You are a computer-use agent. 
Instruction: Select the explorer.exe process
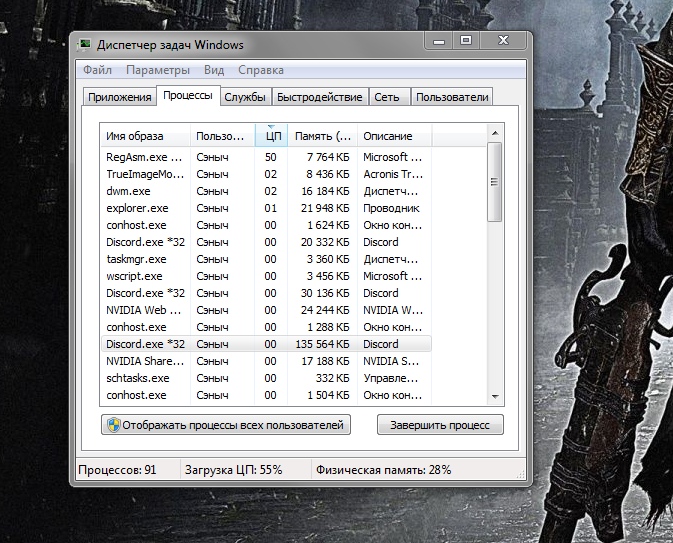pyautogui.click(x=266, y=208)
